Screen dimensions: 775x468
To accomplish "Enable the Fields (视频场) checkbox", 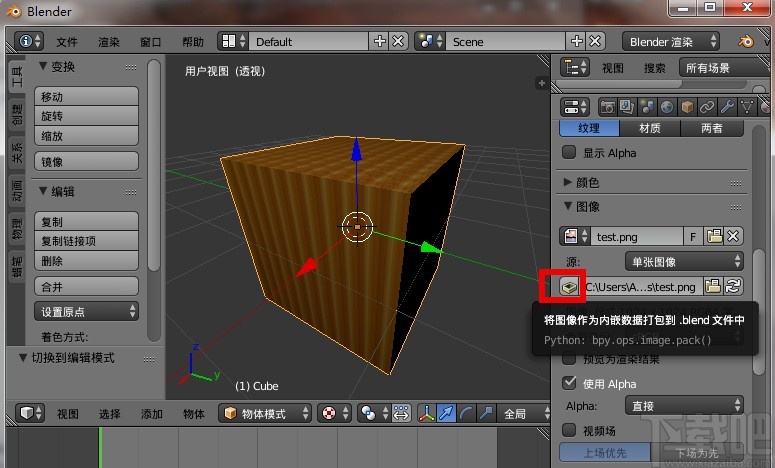I will click(x=569, y=430).
